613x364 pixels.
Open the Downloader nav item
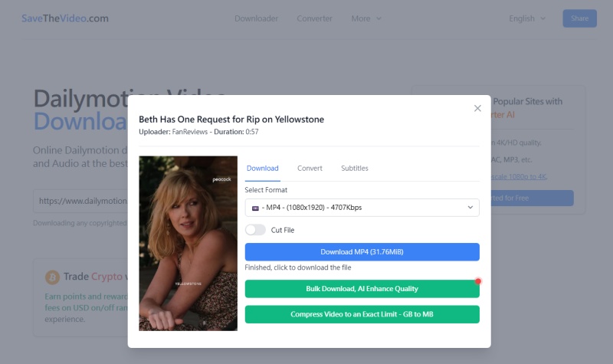256,18
